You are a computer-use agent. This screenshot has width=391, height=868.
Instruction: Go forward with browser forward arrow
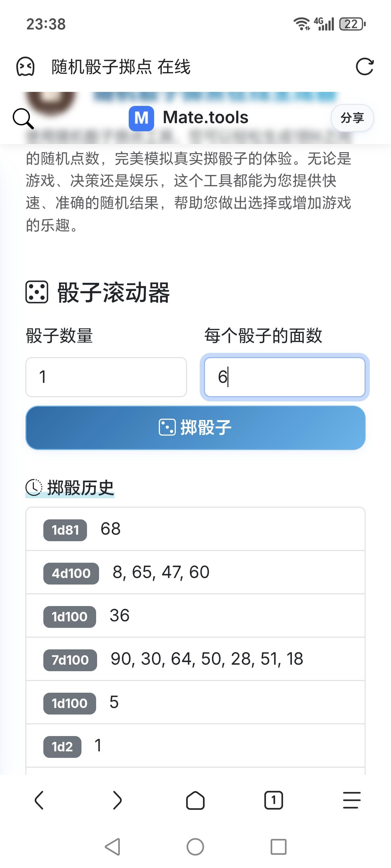click(x=117, y=800)
